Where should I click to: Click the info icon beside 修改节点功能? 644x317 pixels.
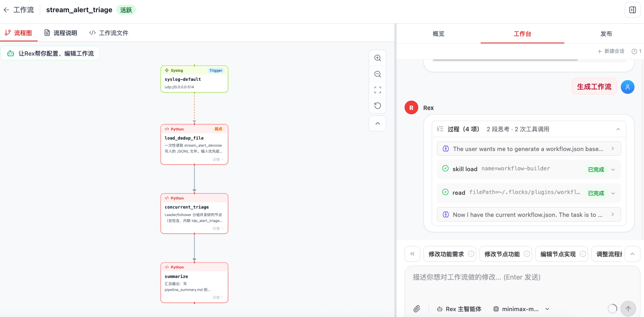(527, 254)
